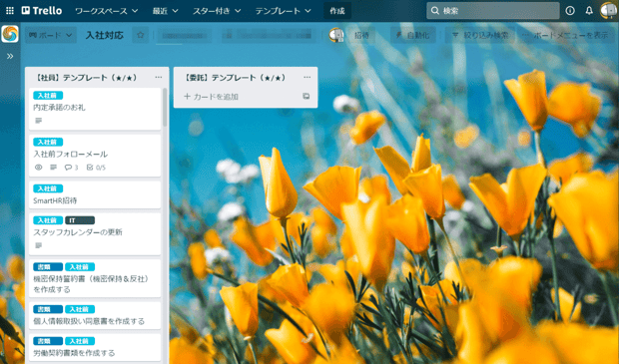Screen dimensions: 619x364
Task: Click the 入社前 label on SmartHR招待
Action: [x=48, y=188]
